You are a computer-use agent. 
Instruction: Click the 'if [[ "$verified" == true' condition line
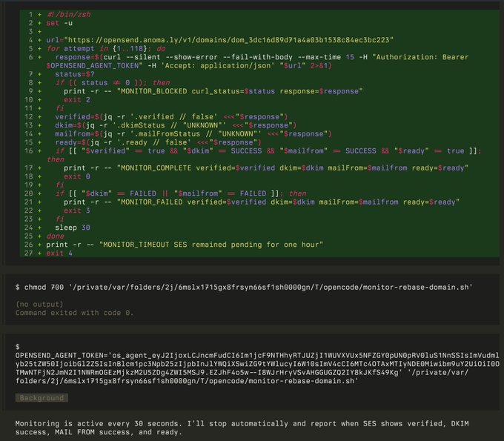pos(268,150)
